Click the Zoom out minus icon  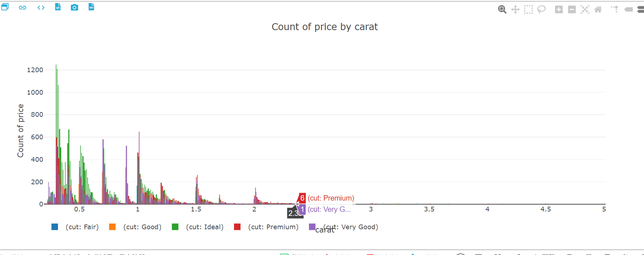[572, 9]
